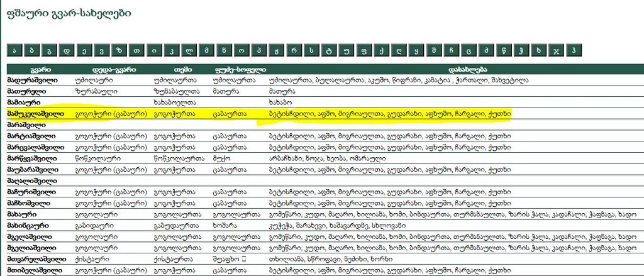
Task: Filter surnames by the letter ვ
Action: tap(101, 50)
